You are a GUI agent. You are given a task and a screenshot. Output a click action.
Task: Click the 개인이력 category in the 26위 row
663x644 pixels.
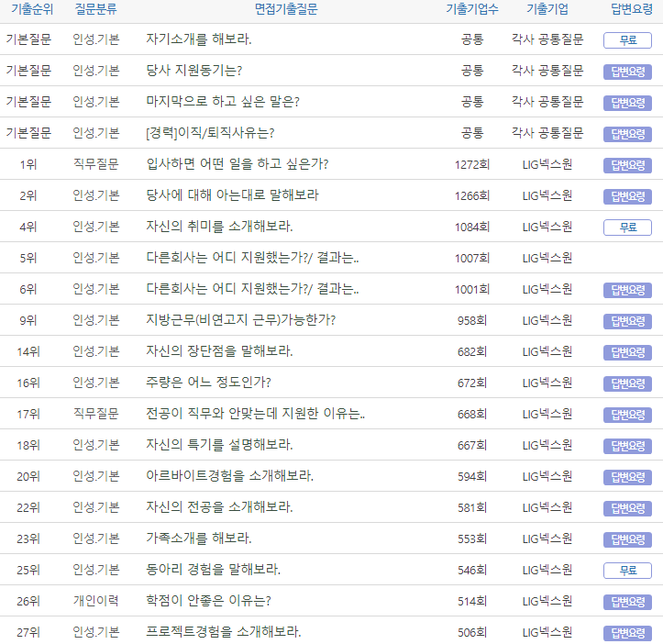(x=96, y=601)
